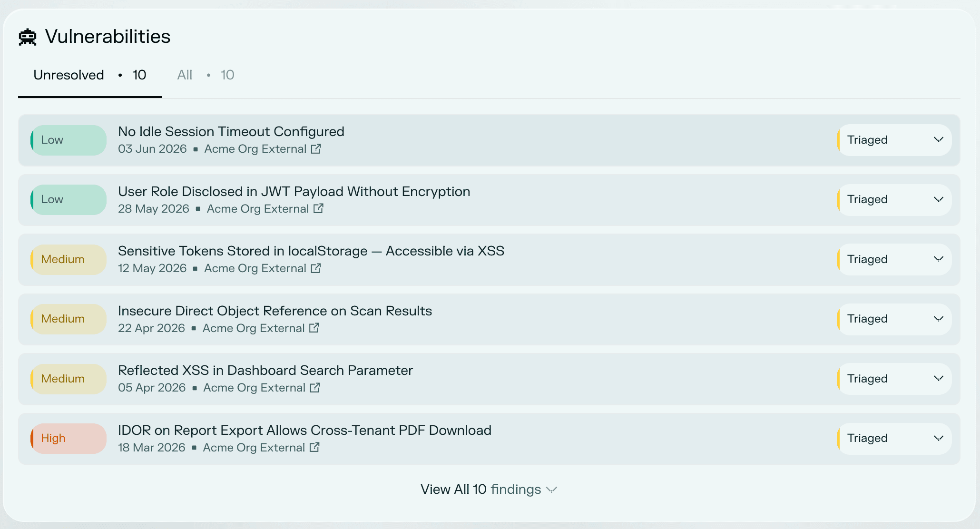The image size is (980, 529).
Task: Expand status dropdown for Insecure Direct Object Reference
Action: click(x=894, y=319)
